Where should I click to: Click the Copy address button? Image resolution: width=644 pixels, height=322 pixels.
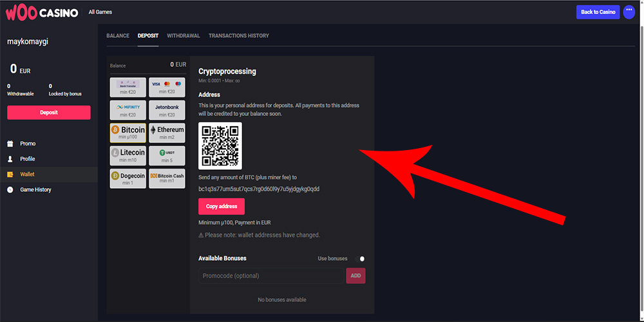(222, 207)
